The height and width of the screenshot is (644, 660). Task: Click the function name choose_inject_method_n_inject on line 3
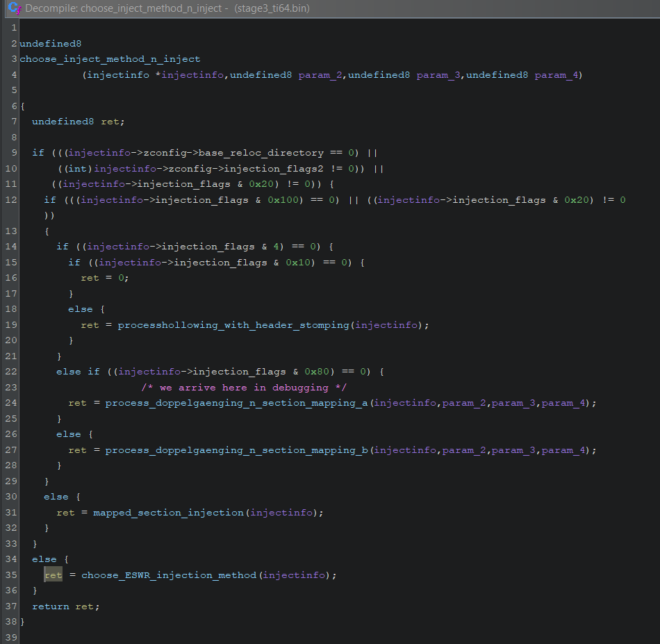[110, 59]
